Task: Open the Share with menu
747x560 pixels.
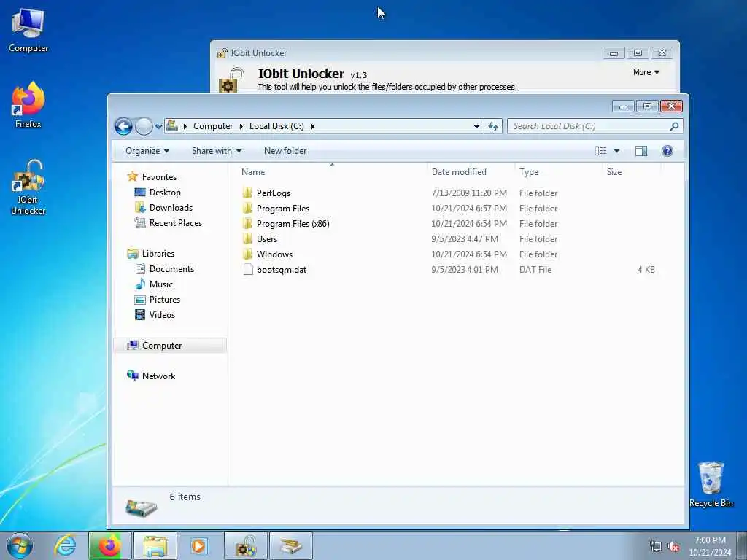Action: 216,151
